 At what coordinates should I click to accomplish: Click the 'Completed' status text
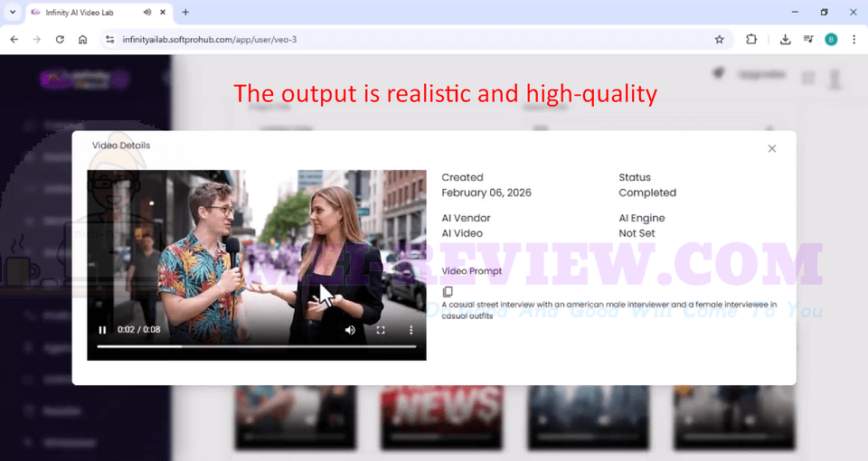[647, 193]
